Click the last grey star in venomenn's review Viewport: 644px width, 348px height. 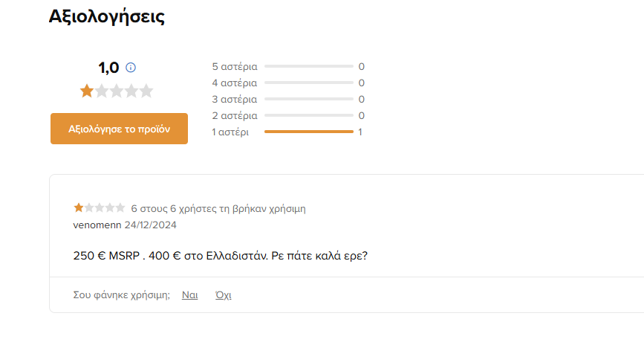click(x=120, y=207)
